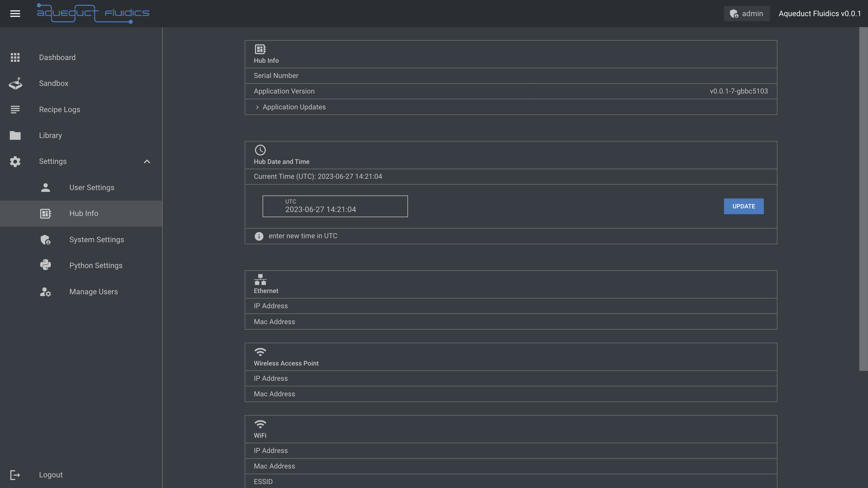Click Ethernet IP Address row
The image size is (868, 488).
511,306
